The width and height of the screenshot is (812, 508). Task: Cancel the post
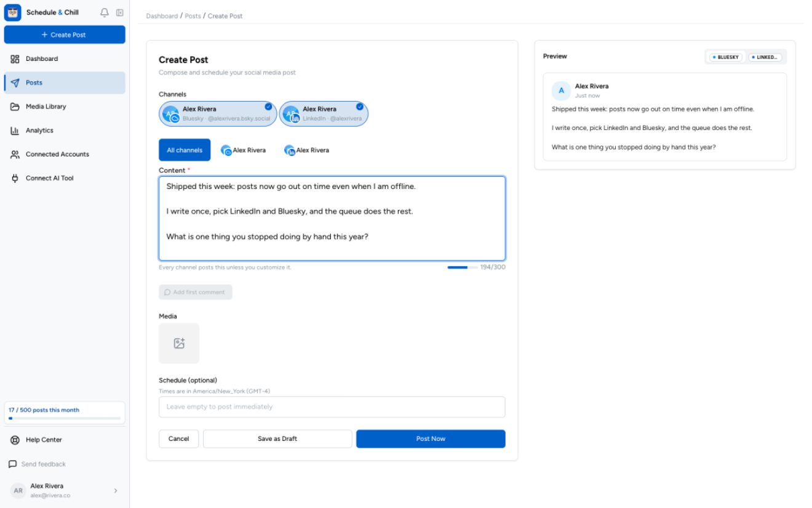pyautogui.click(x=178, y=438)
